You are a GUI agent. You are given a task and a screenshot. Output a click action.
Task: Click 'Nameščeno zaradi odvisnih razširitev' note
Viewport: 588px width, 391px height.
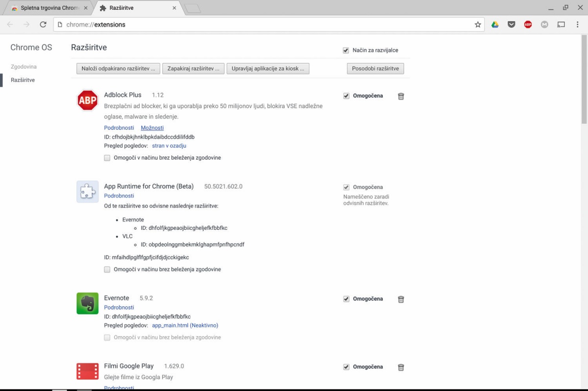tap(367, 200)
